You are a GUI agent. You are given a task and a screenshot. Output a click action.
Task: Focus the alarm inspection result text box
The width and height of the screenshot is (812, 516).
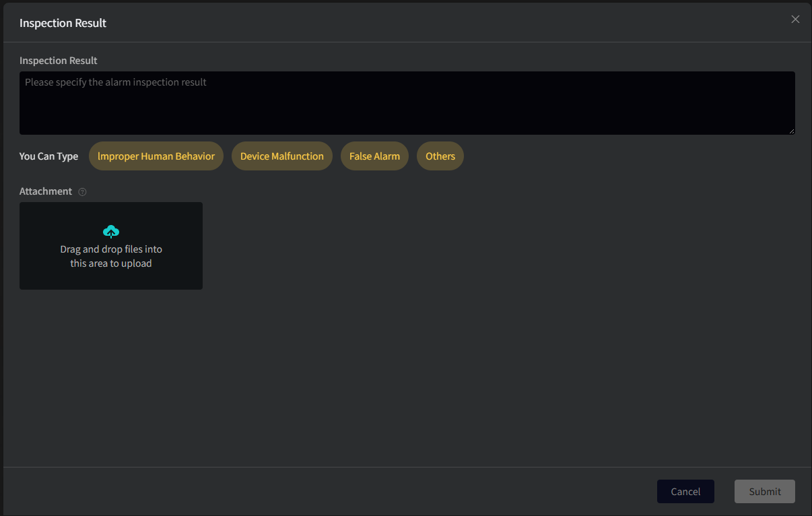[407, 103]
